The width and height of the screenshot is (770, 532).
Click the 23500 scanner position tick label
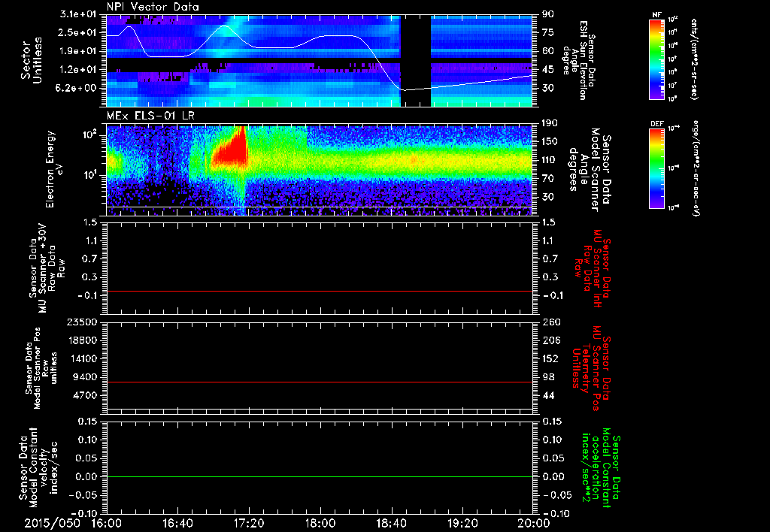coord(82,322)
